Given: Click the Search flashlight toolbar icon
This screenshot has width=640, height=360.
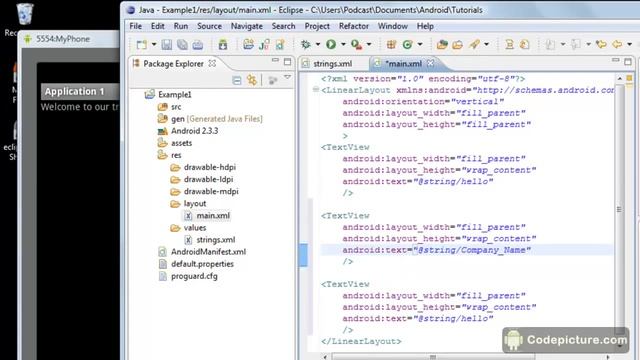Looking at the screenshot, I should coord(474,44).
